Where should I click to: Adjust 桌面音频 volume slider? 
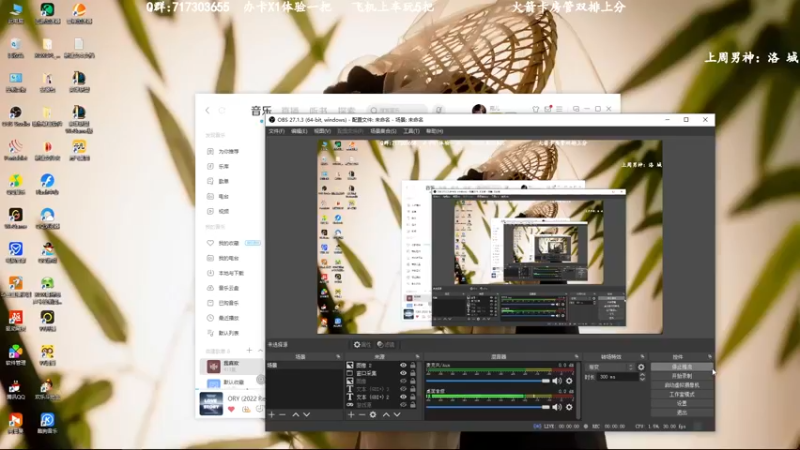point(488,407)
